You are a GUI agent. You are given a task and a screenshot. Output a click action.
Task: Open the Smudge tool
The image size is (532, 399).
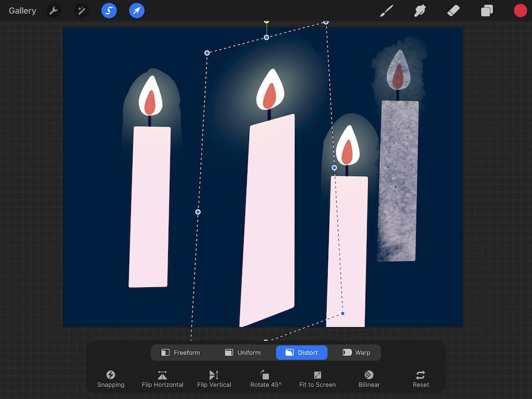(420, 10)
